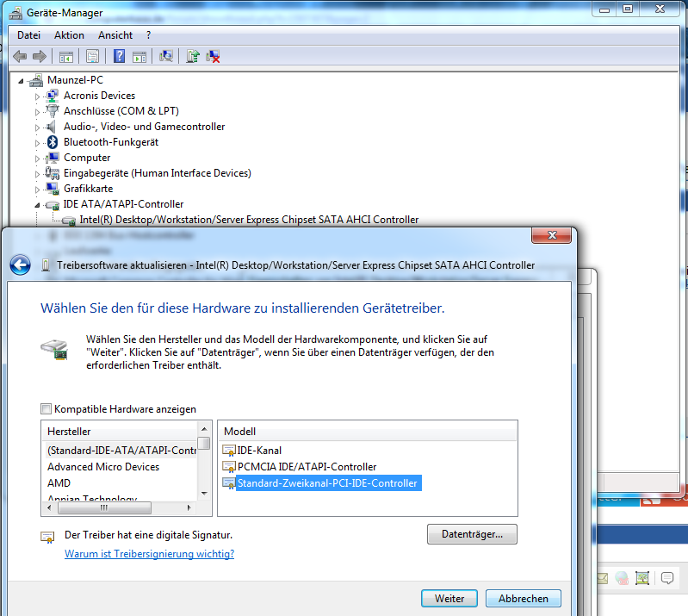Click the Grafikkarte display adapter icon
The width and height of the screenshot is (688, 616).
pyautogui.click(x=53, y=189)
